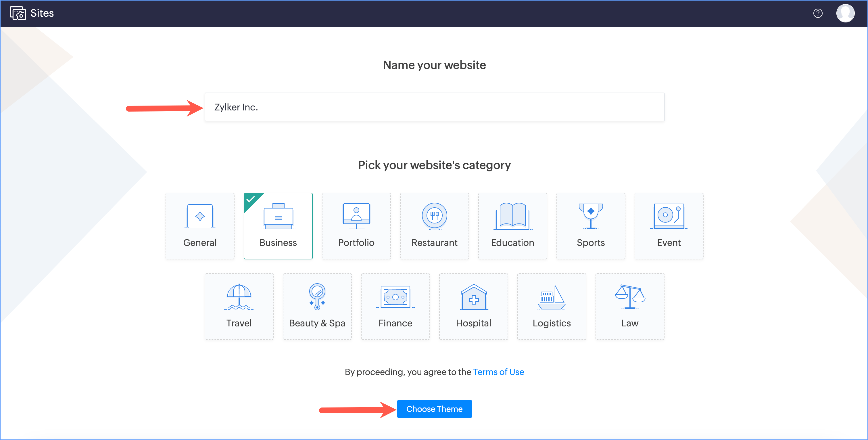Click the Sites logo icon

click(x=18, y=13)
